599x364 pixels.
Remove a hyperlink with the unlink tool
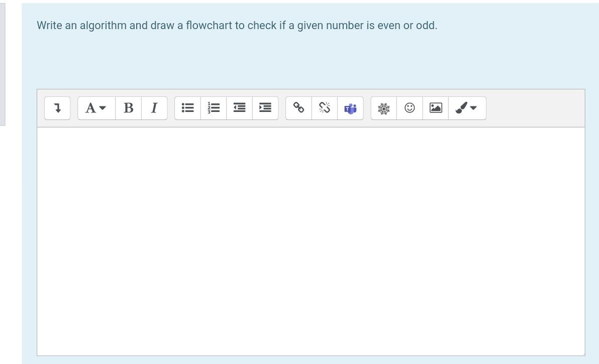tap(325, 107)
